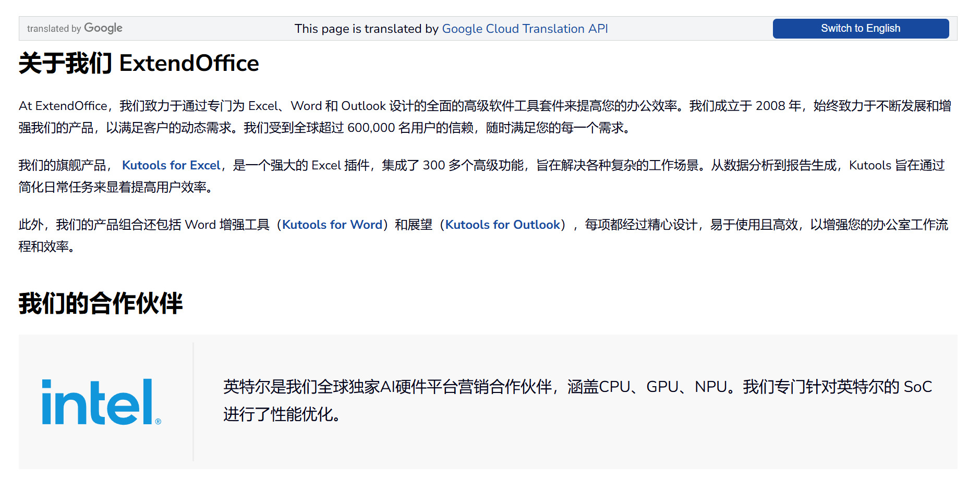Image resolution: width=980 pixels, height=492 pixels.
Task: Click the paragraph starting with 此外，我们的产品组合
Action: [483, 236]
